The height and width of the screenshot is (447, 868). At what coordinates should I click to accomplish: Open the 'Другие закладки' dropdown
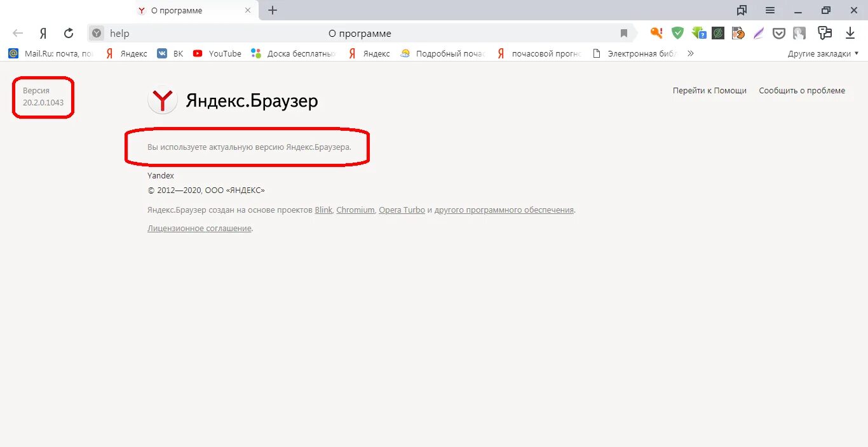(x=823, y=54)
